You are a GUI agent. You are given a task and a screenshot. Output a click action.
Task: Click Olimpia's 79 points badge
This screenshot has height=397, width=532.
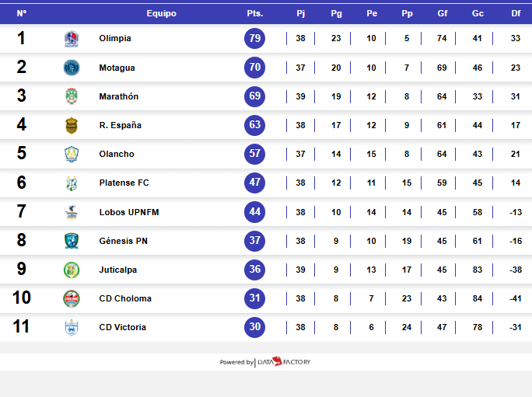tap(255, 39)
